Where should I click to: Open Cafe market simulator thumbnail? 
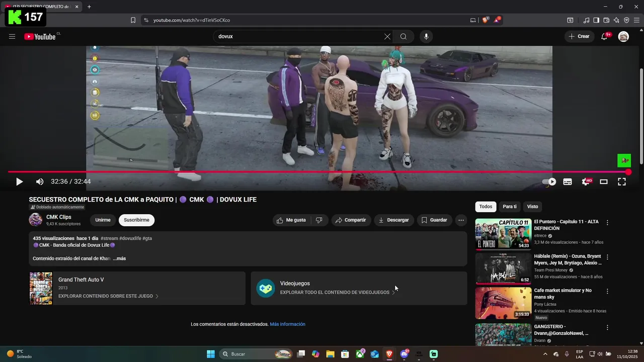503,303
